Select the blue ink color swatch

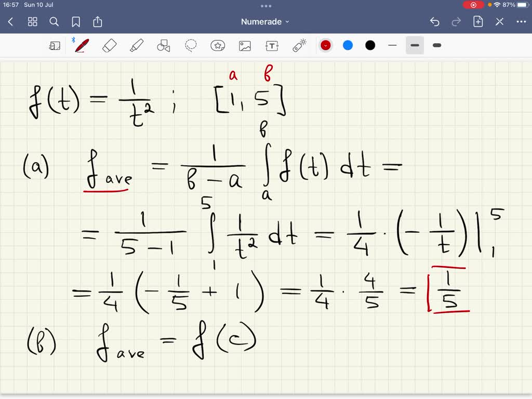point(348,45)
